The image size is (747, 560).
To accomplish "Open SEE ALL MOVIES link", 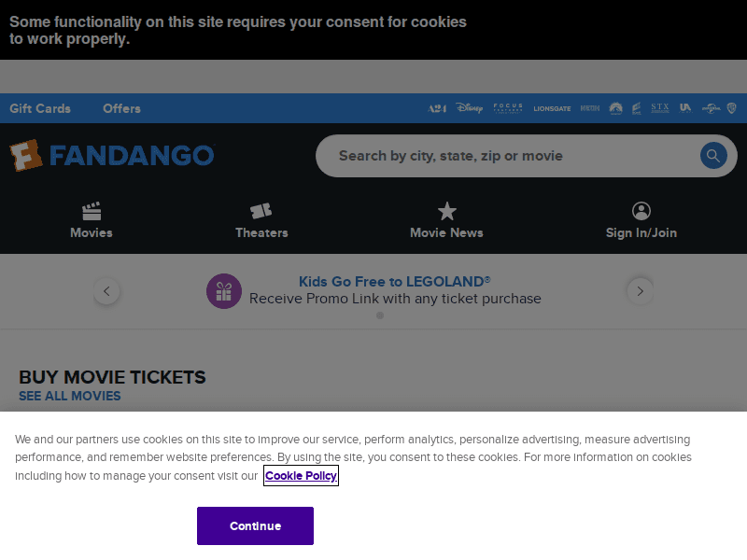I will point(69,396).
